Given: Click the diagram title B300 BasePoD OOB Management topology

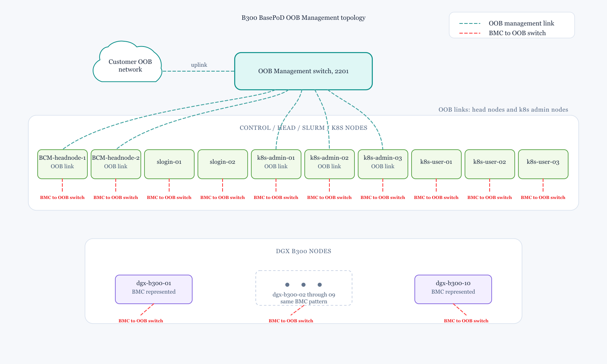Looking at the screenshot, I should click(x=303, y=18).
